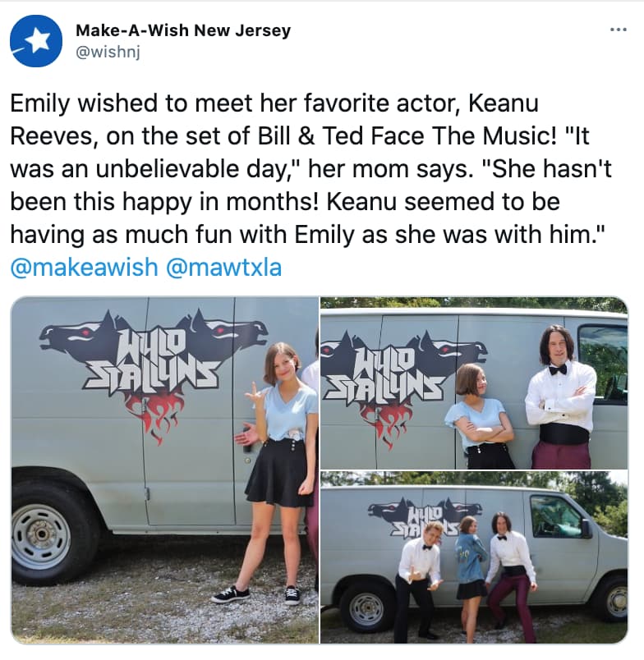The image size is (644, 660).
Task: Follow the @makeawish mention link
Action: tap(84, 268)
